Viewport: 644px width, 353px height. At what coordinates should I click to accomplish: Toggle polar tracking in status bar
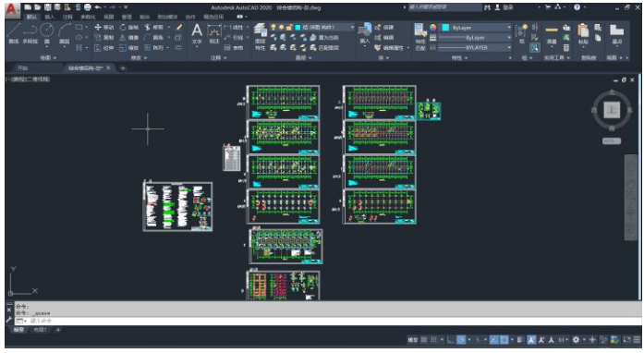(461, 339)
